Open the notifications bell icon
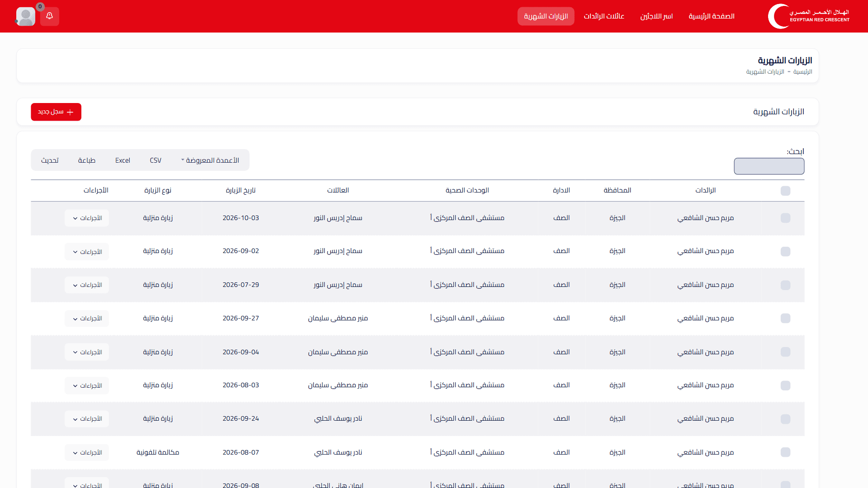 tap(50, 16)
